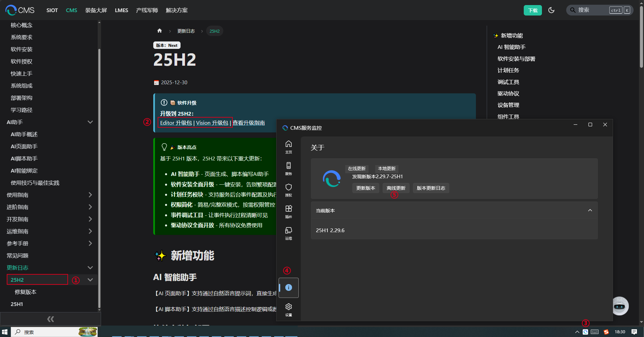The width and height of the screenshot is (644, 337).
Task: Click the info (关于) icon in the sidebar
Action: point(288,287)
